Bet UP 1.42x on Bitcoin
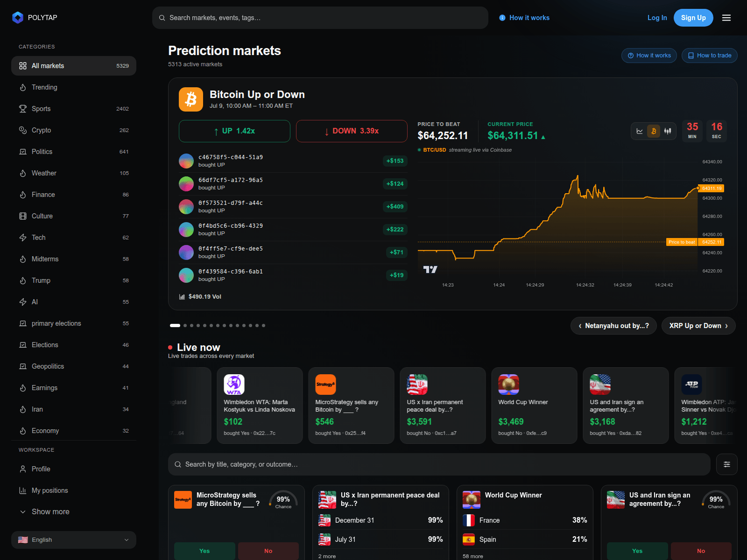 pos(234,131)
